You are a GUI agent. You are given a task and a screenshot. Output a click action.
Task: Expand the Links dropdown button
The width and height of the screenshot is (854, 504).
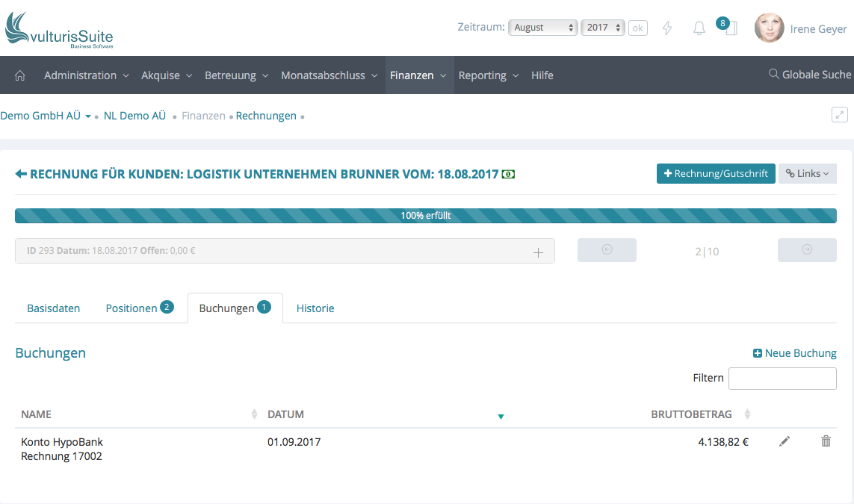[807, 173]
